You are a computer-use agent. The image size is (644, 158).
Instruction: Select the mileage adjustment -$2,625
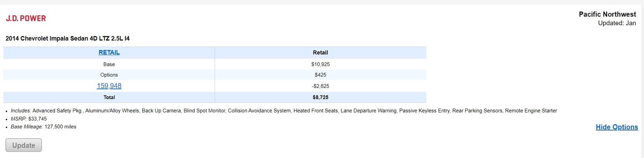tap(320, 86)
